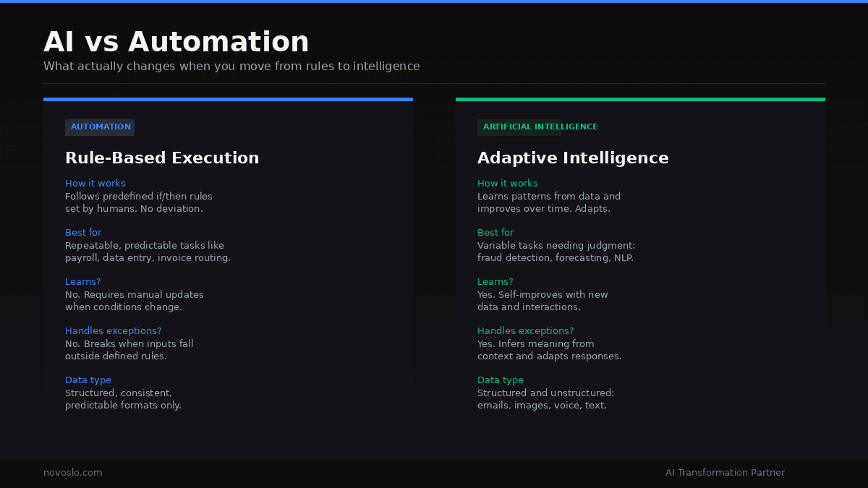Image resolution: width=868 pixels, height=488 pixels.
Task: Select the 'Learns?' label under Rule-Based Execution
Action: (x=82, y=281)
